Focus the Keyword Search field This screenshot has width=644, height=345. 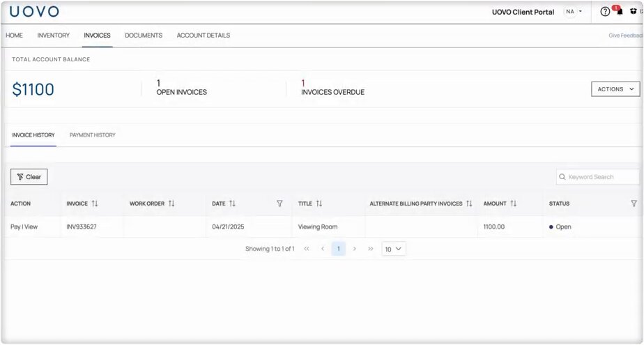tap(598, 177)
